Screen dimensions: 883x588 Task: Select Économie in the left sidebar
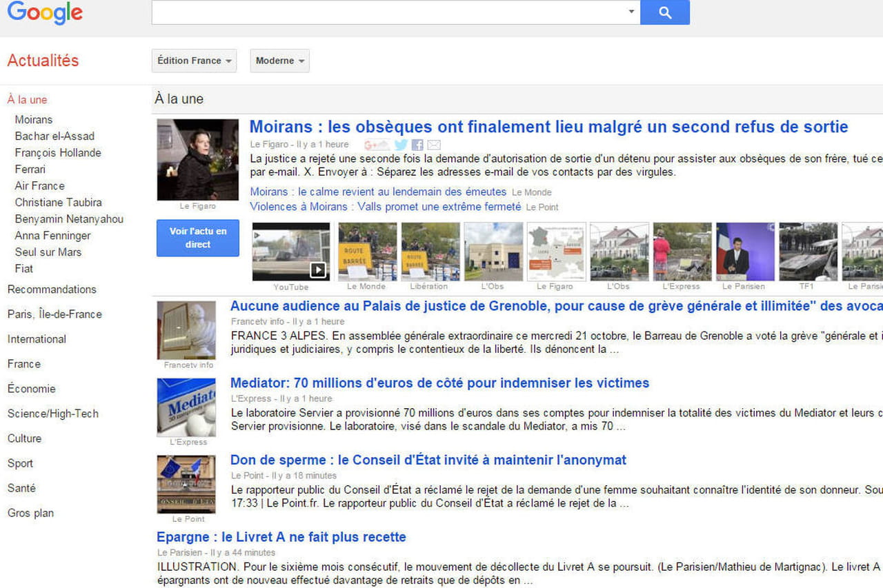[32, 389]
